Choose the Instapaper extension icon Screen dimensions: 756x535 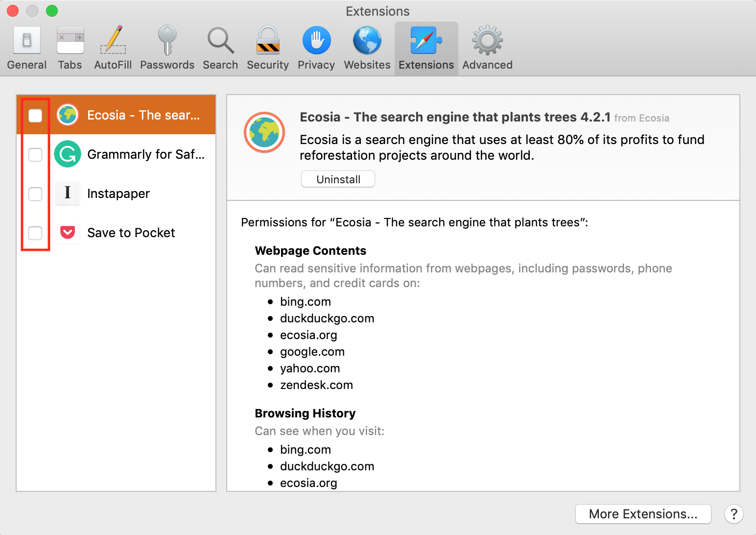click(x=68, y=194)
